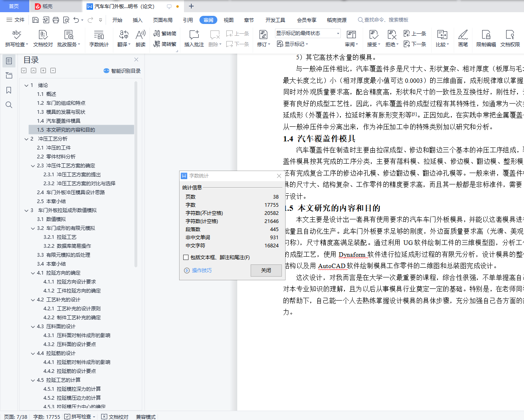Go to 下一条 revision beside 拒绝
524x420 pixels.
click(415, 44)
